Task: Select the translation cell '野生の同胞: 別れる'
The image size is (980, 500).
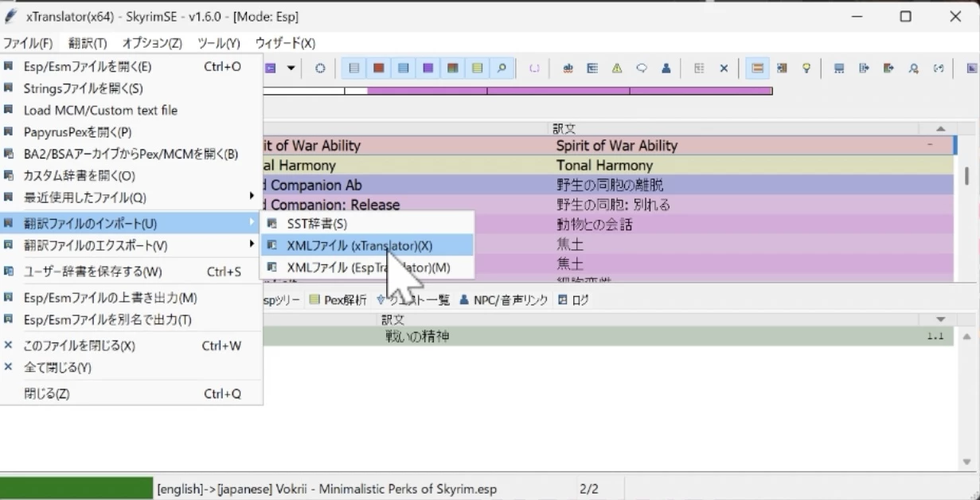Action: click(613, 205)
